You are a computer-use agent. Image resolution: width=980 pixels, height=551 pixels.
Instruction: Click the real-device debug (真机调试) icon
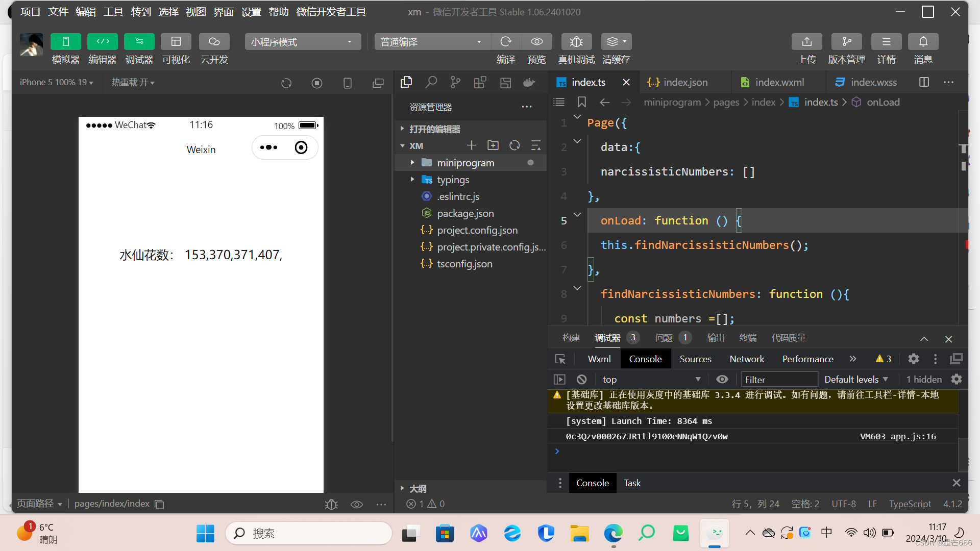576,42
